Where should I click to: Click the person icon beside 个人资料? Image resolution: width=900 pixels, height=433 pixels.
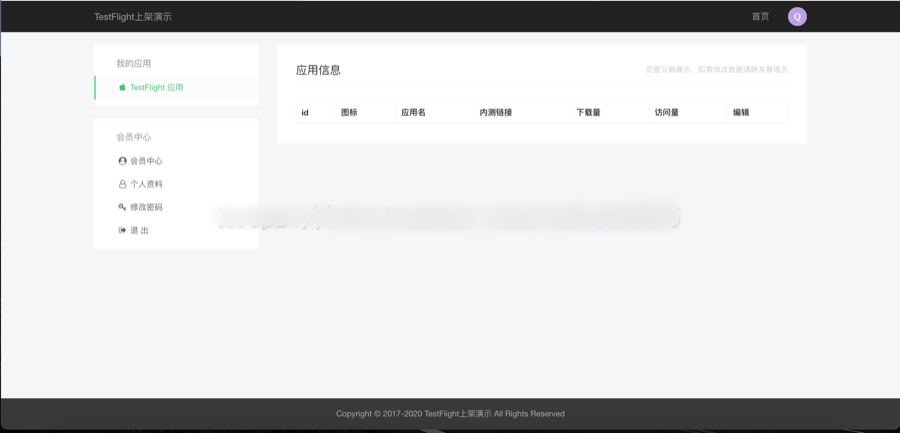tap(123, 184)
